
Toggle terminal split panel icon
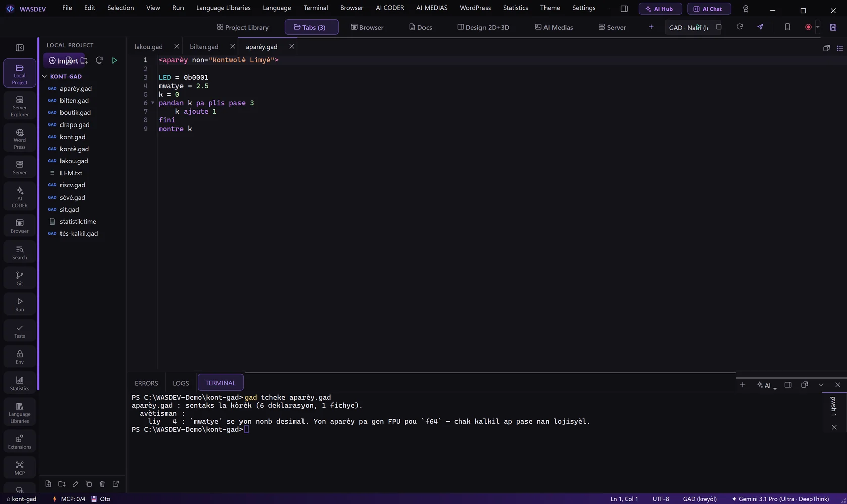(x=788, y=385)
